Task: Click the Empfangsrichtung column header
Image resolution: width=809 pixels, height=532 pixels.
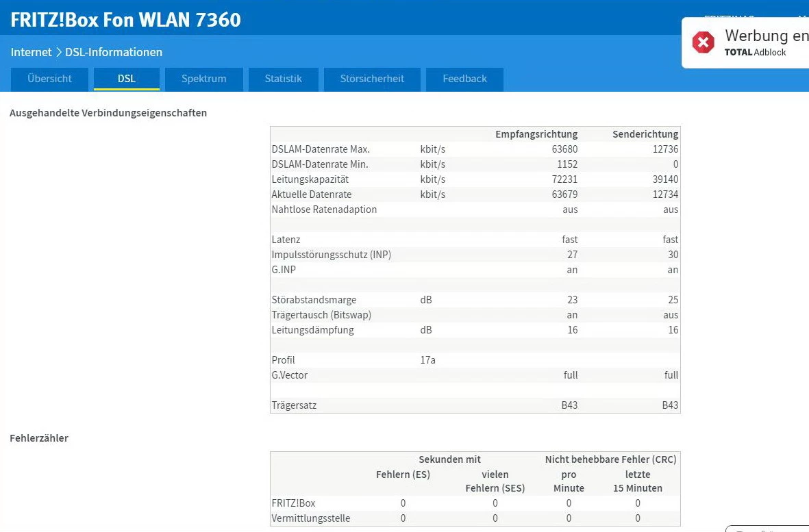Action: tap(536, 134)
